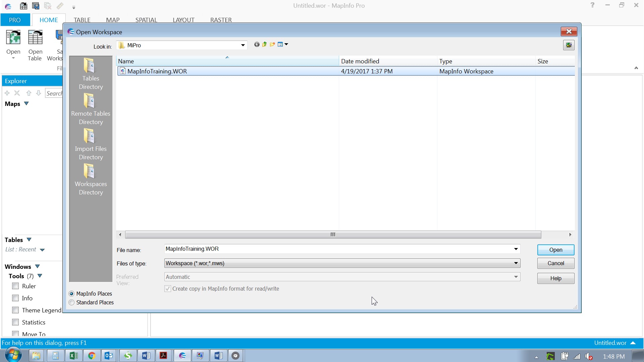Select the Standard Places radio button
Screen dimensions: 644x362
pyautogui.click(x=71, y=303)
